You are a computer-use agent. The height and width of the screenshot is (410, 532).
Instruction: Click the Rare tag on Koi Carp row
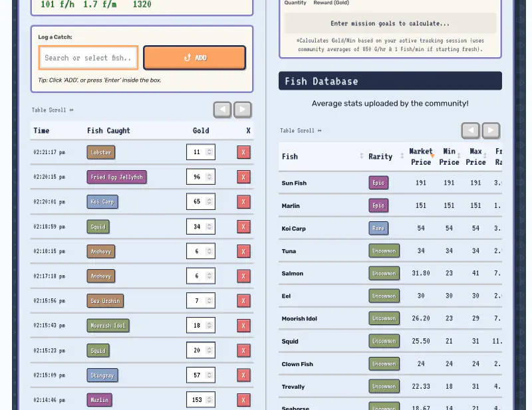[378, 228]
